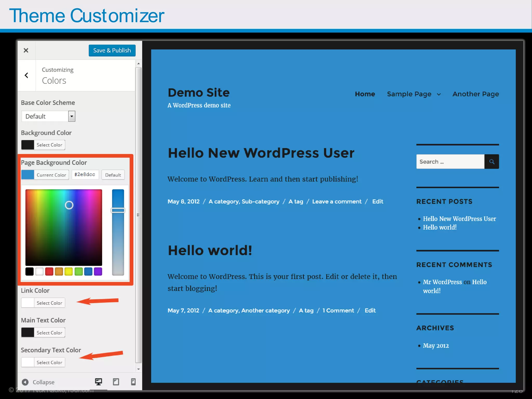This screenshot has height=399, width=532.
Task: Close the customizer with the X icon
Action: coord(26,50)
